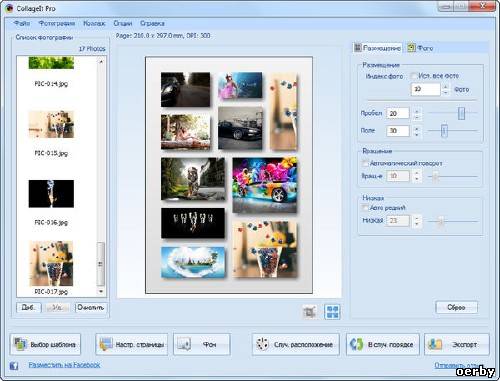
Task: Toggle the 'Исп. все фото' checkbox
Action: 414,76
